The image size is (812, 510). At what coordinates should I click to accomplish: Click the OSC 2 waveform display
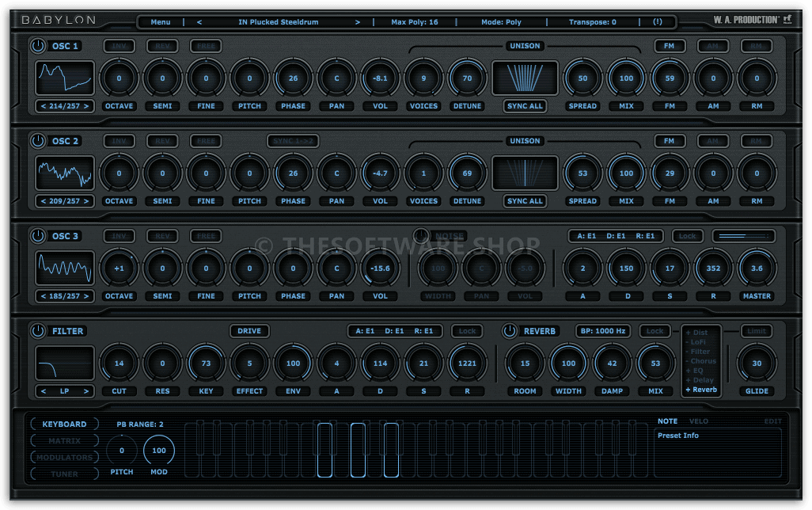click(x=65, y=173)
